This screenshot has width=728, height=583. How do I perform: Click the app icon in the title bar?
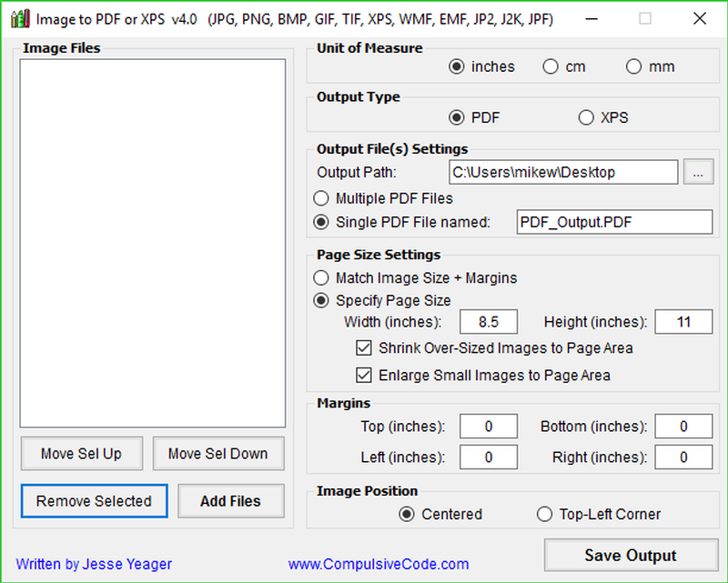click(20, 19)
